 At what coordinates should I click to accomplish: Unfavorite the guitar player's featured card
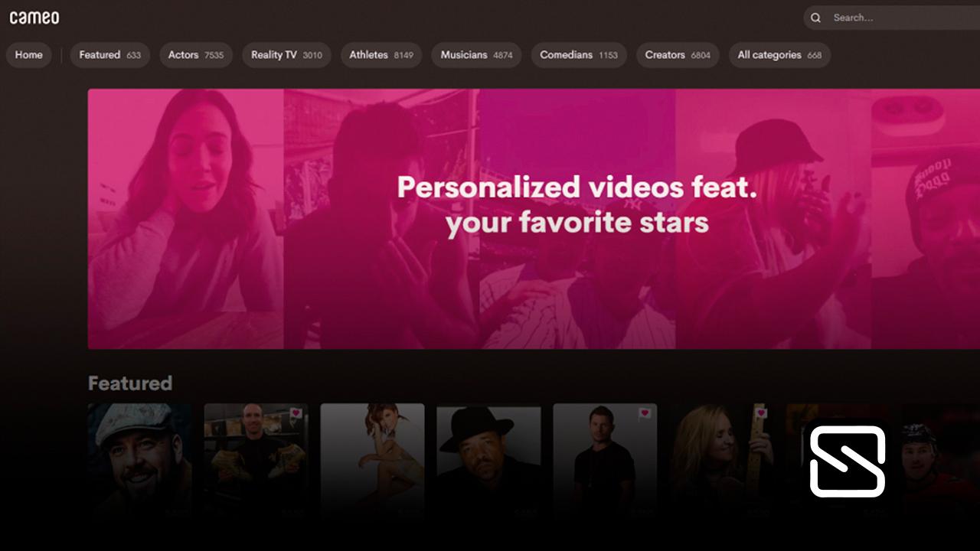pyautogui.click(x=763, y=413)
